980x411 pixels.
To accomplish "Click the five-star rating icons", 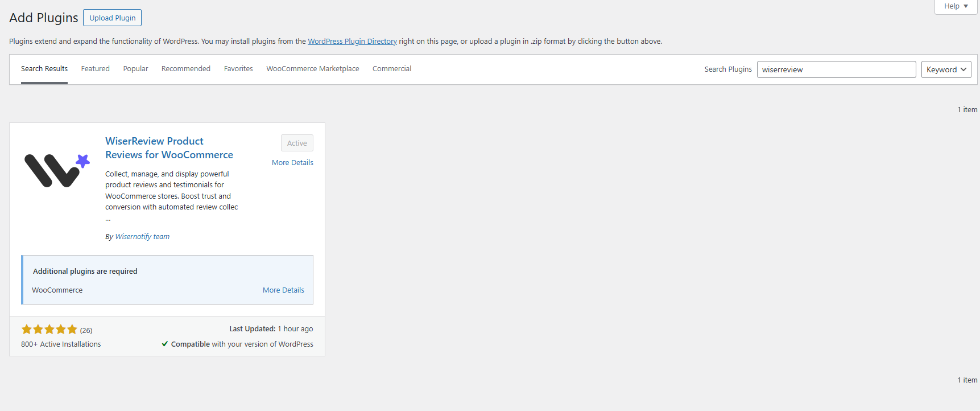I will click(49, 329).
